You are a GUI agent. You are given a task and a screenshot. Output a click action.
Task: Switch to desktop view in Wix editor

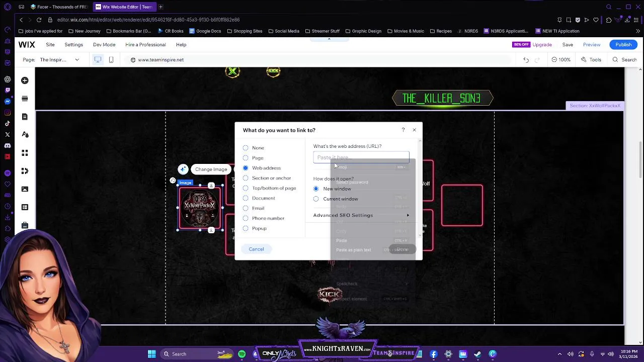coord(98,60)
